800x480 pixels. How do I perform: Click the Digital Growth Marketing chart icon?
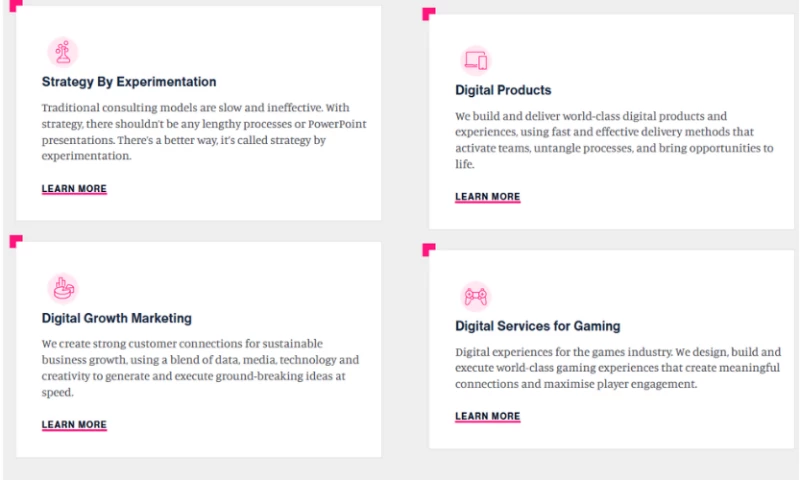(62, 289)
